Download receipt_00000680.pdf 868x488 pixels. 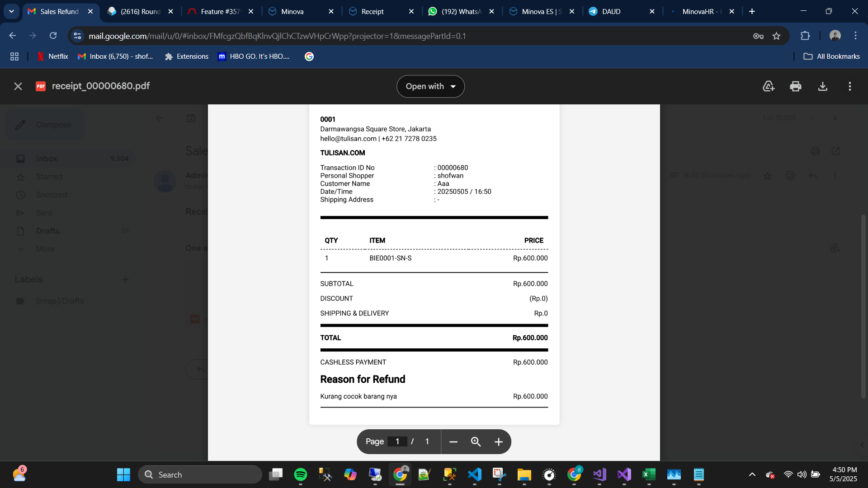[x=823, y=86]
